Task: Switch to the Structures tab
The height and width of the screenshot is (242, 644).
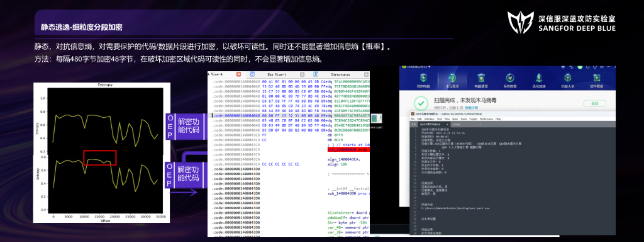Action: [340, 74]
